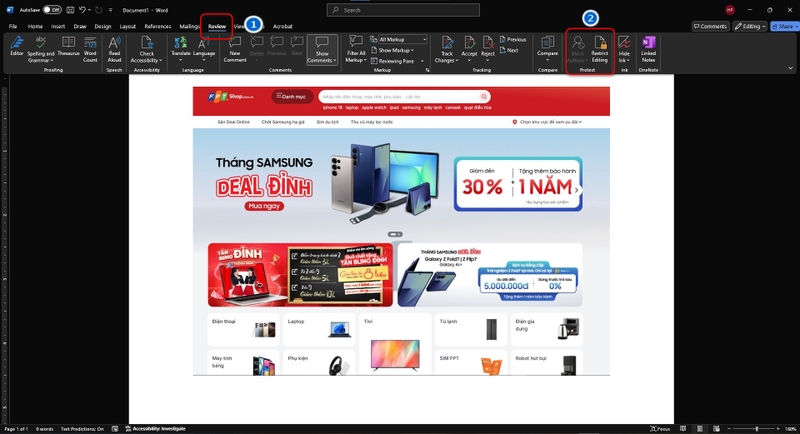Switch to the Draw tab
800x434 pixels.
pyautogui.click(x=80, y=26)
